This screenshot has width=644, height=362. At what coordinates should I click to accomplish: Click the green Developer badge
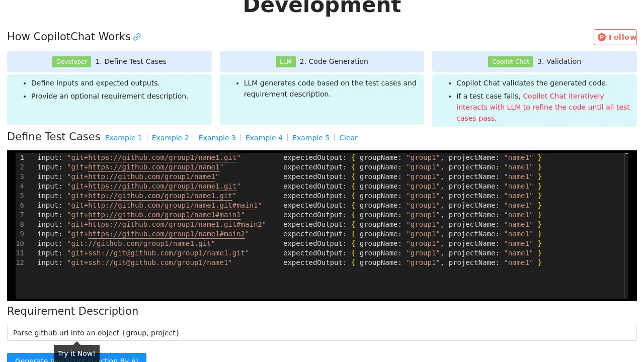click(x=71, y=62)
